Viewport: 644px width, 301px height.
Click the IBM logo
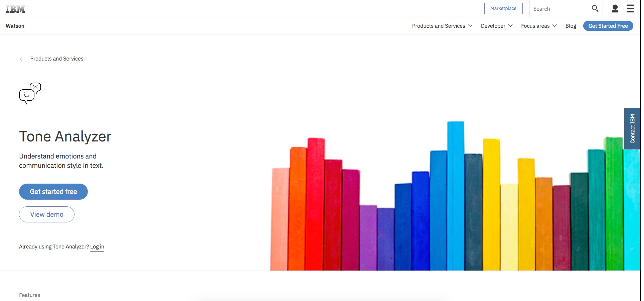click(15, 9)
